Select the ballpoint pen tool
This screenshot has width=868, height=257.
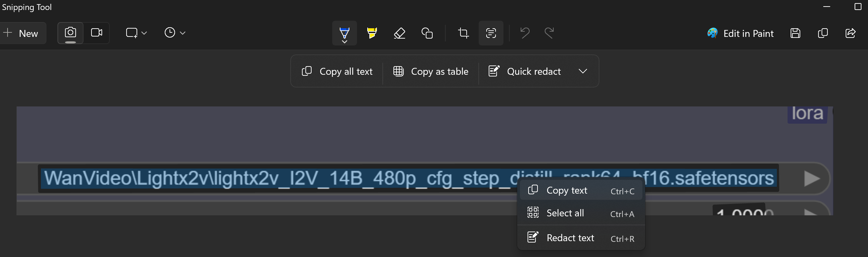pyautogui.click(x=344, y=33)
